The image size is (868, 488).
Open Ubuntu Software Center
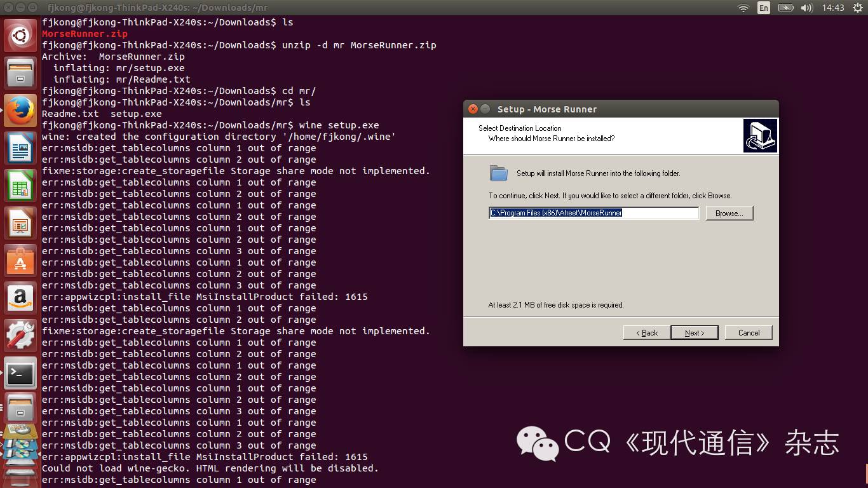pyautogui.click(x=20, y=261)
